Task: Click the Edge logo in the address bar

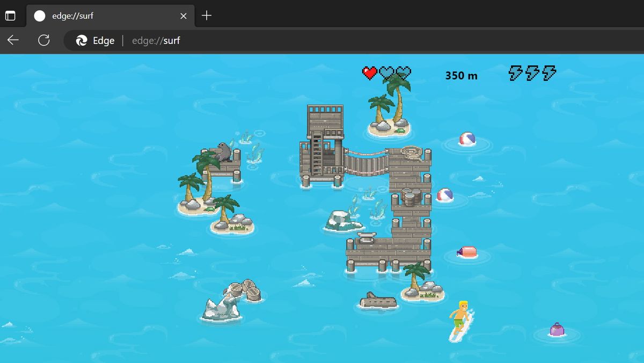Action: click(82, 40)
